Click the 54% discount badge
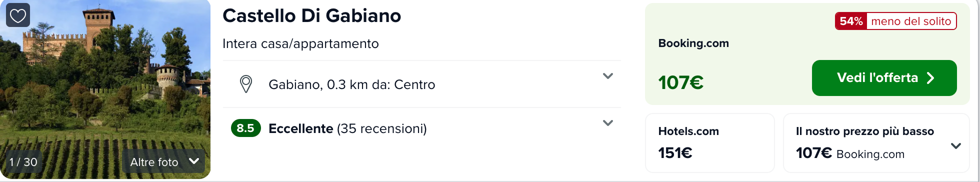The width and height of the screenshot is (980, 182). 851,21
